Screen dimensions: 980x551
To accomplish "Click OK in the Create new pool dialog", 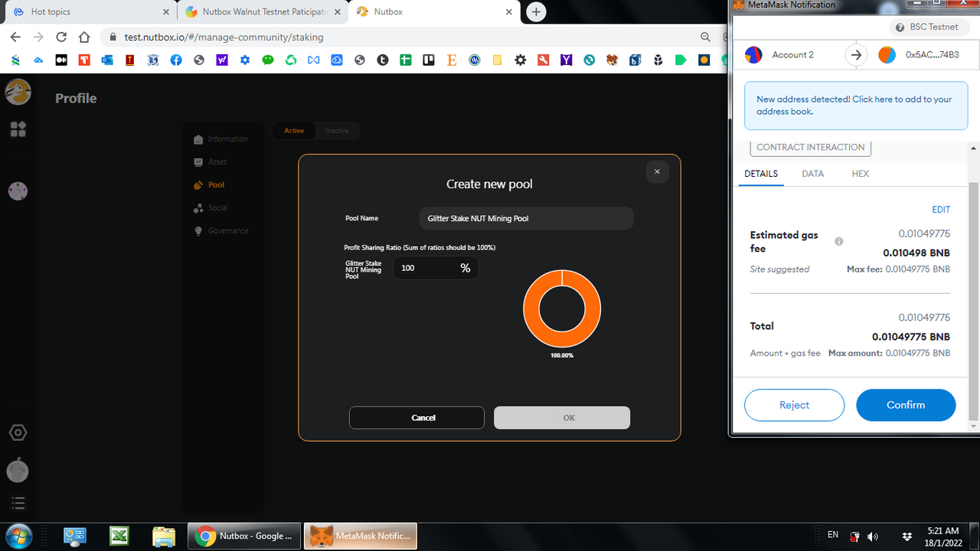I will click(x=562, y=418).
